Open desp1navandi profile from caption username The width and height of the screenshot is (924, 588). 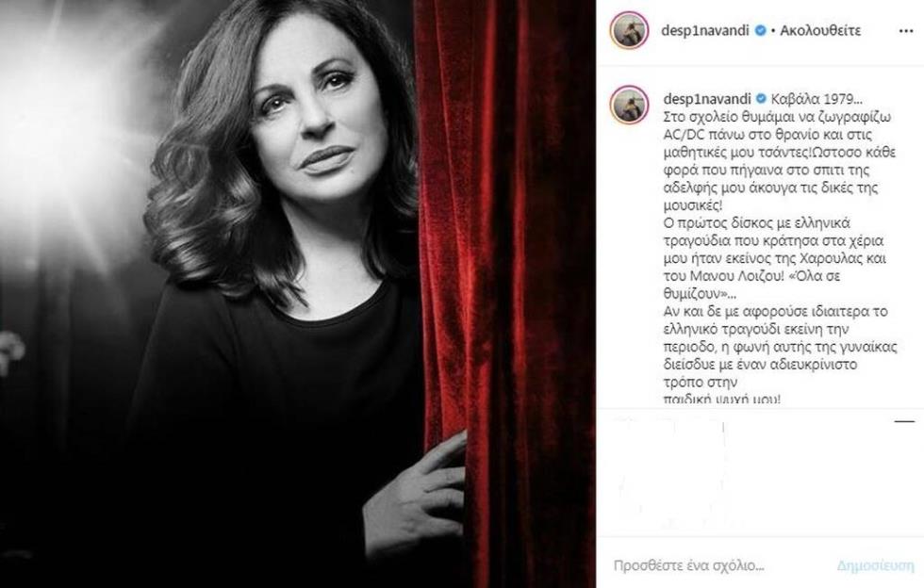tap(707, 98)
